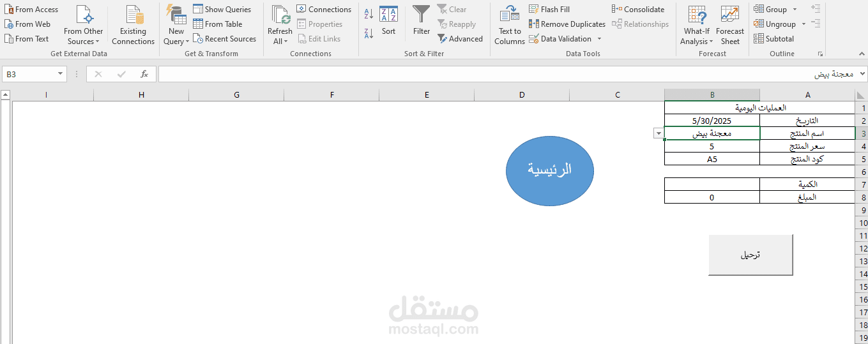Select cell labeled اسم المنتج
The height and width of the screenshot is (344, 868).
click(807, 133)
